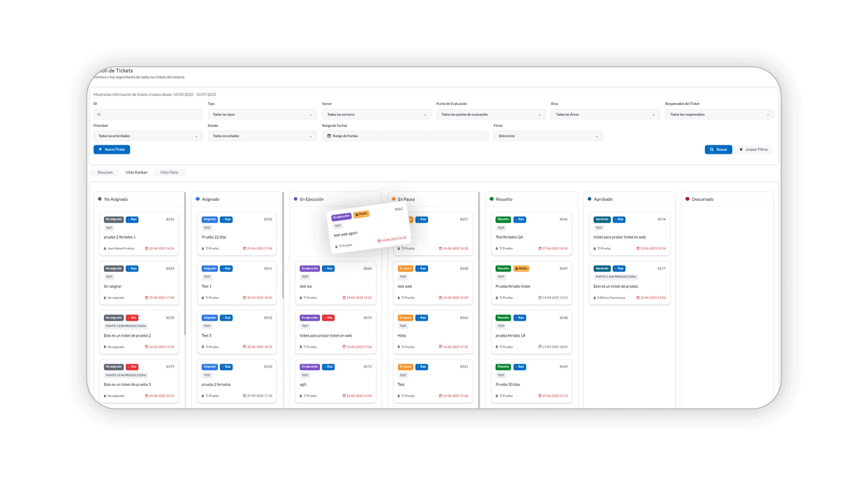Viewport: 868px width, 488px height.
Task: Open 'Todos los responsables' dropdown
Action: coord(719,114)
